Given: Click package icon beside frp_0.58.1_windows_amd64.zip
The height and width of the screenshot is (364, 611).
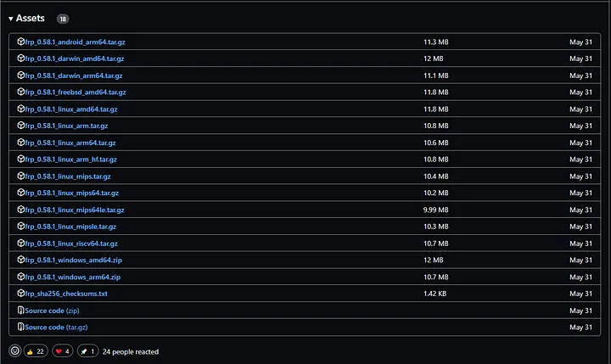Looking at the screenshot, I should (21, 260).
